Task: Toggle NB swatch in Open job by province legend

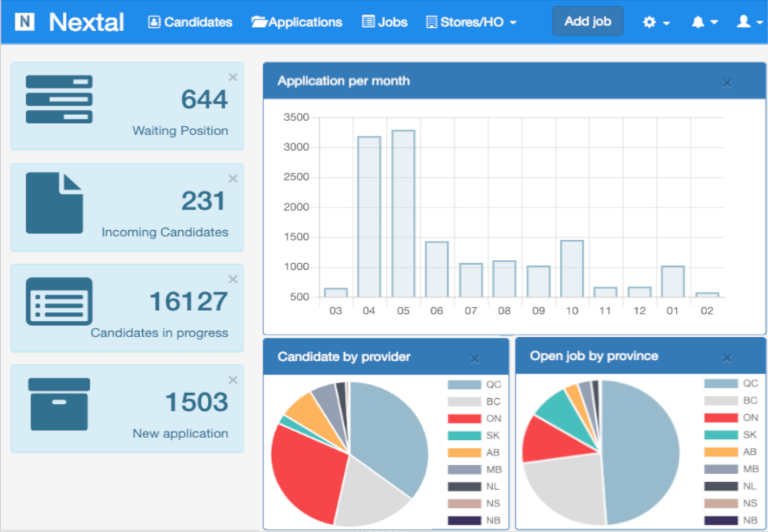Action: click(x=721, y=520)
